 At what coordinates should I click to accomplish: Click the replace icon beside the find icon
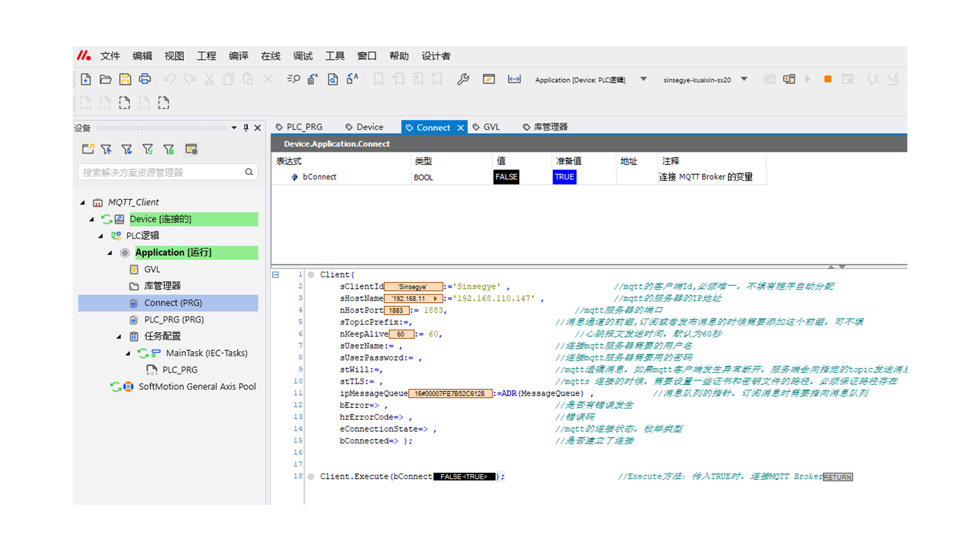click(313, 79)
